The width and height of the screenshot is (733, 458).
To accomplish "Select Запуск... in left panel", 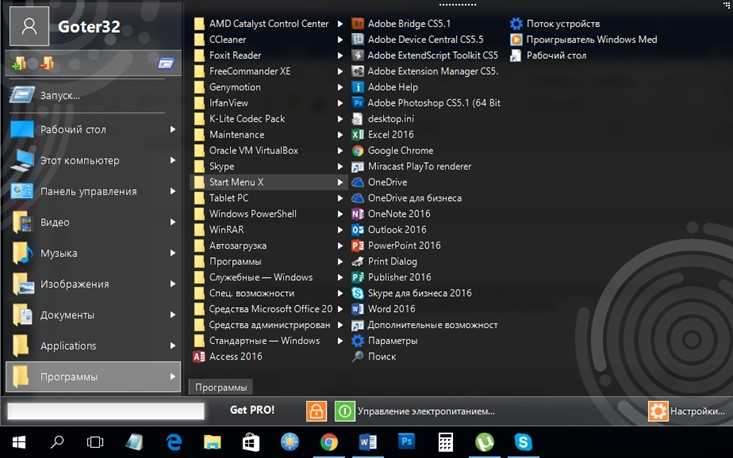I will (x=93, y=95).
